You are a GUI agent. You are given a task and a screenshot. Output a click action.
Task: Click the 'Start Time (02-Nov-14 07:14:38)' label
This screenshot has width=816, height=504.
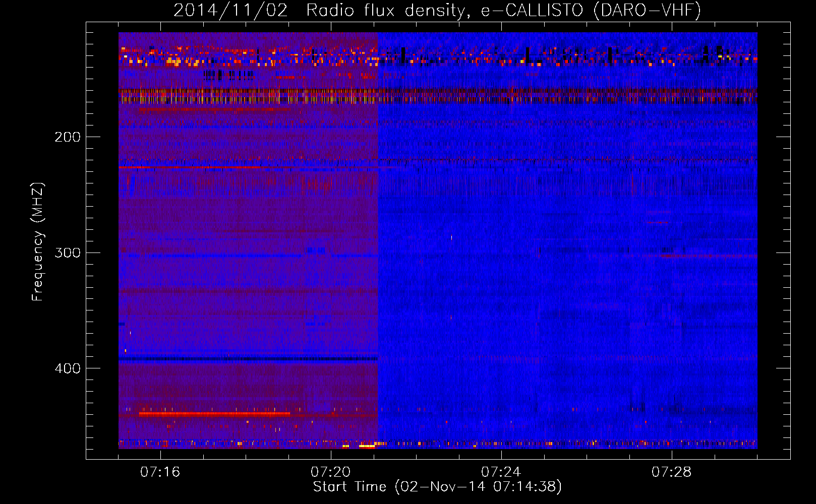click(x=437, y=487)
